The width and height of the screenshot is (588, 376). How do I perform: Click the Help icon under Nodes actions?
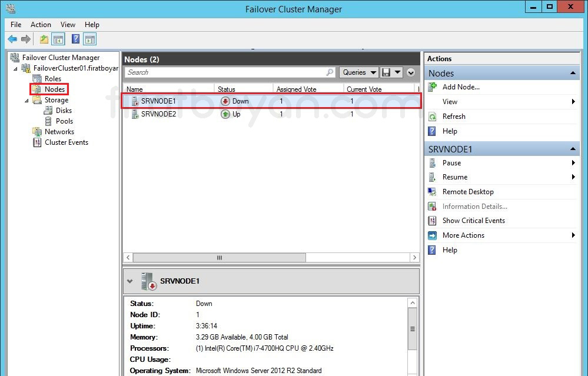(x=432, y=131)
